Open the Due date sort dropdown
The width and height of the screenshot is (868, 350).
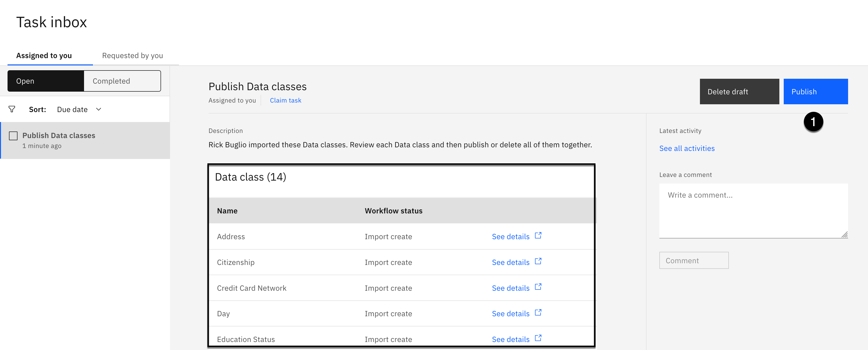72,110
